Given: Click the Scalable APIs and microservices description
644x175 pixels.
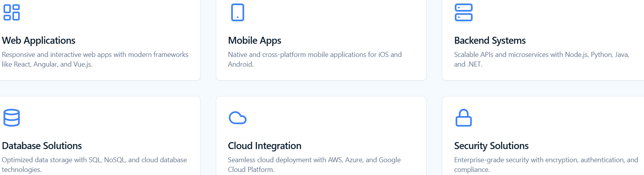Looking at the screenshot, I should pos(541,59).
